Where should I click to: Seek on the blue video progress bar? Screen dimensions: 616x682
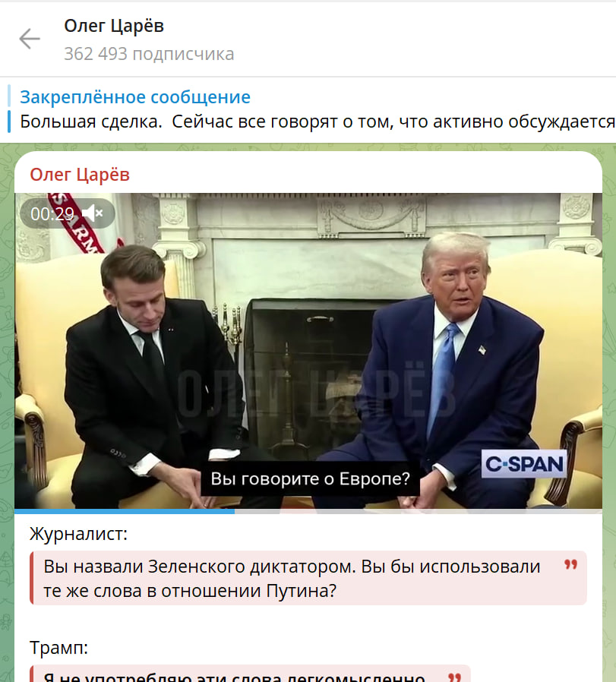(x=308, y=512)
